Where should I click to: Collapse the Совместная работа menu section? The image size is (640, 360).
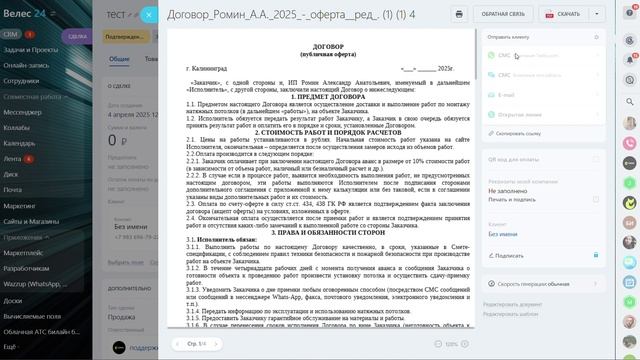(x=36, y=97)
